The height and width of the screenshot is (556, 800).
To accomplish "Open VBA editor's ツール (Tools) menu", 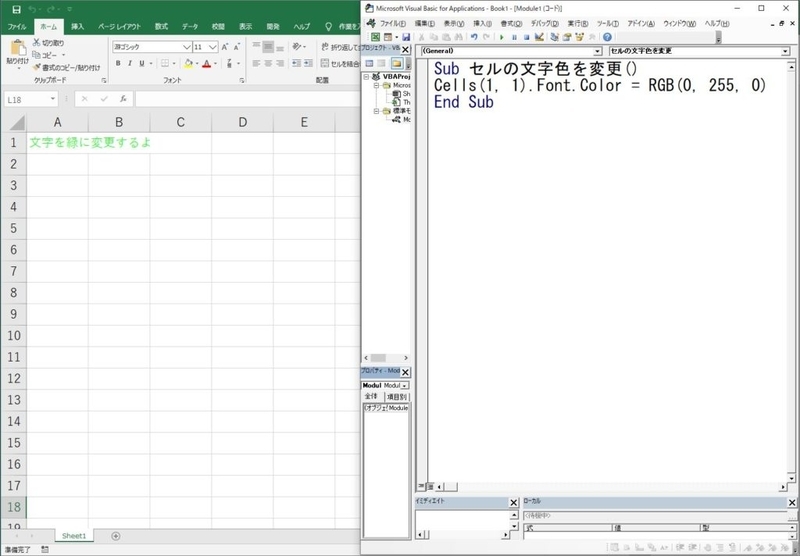I will [x=608, y=23].
